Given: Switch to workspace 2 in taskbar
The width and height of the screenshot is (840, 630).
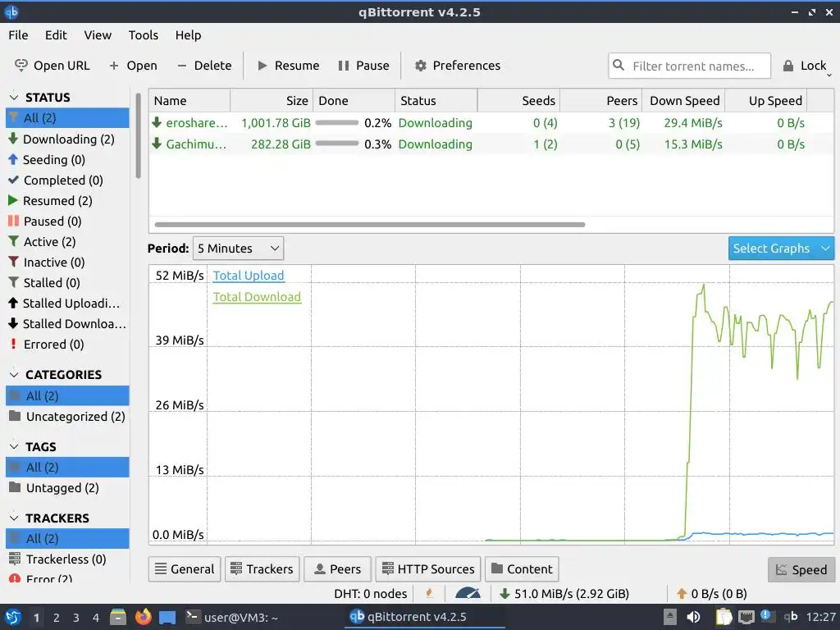Looking at the screenshot, I should tap(57, 618).
